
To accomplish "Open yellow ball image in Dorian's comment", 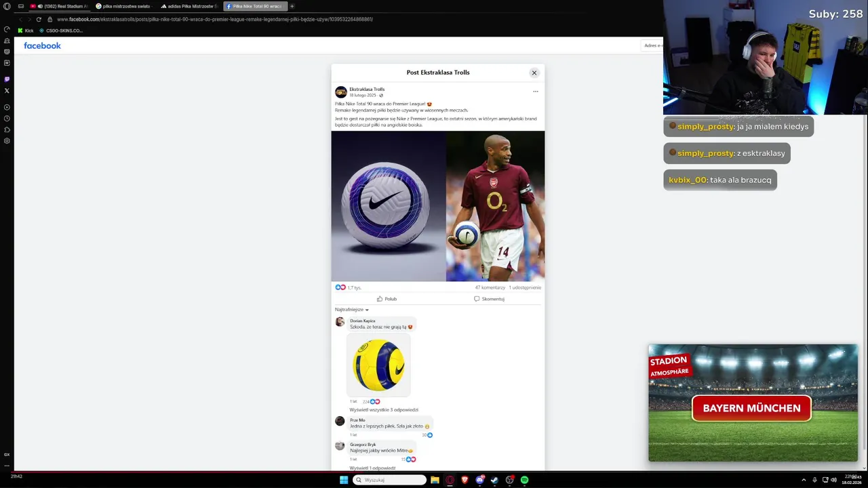I will (x=378, y=365).
